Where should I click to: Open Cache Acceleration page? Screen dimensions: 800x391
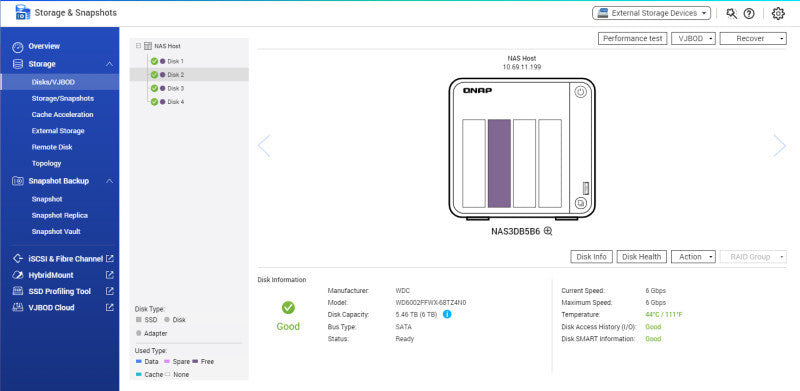[62, 115]
